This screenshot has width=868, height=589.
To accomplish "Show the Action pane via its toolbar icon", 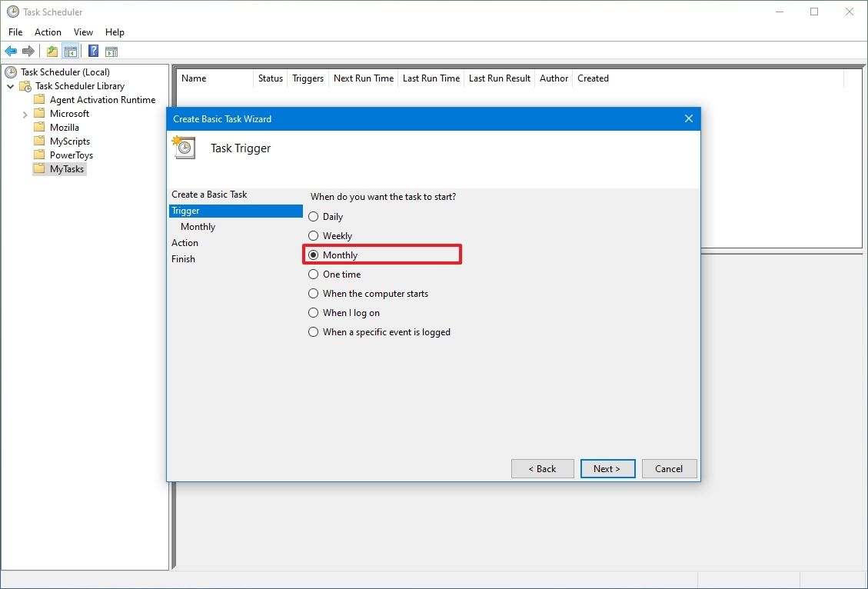I will point(112,51).
